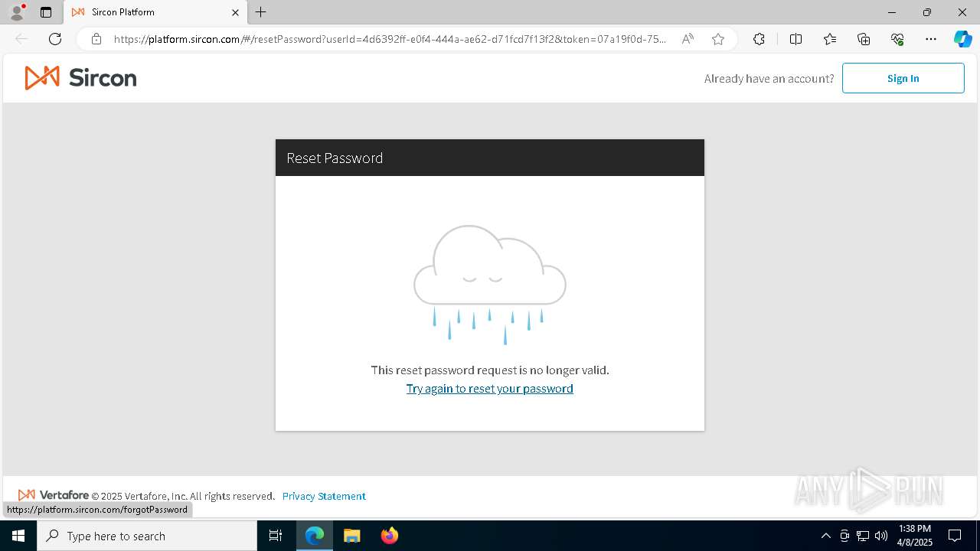Image resolution: width=980 pixels, height=551 pixels.
Task: Open Read aloud in address bar
Action: [x=688, y=39]
